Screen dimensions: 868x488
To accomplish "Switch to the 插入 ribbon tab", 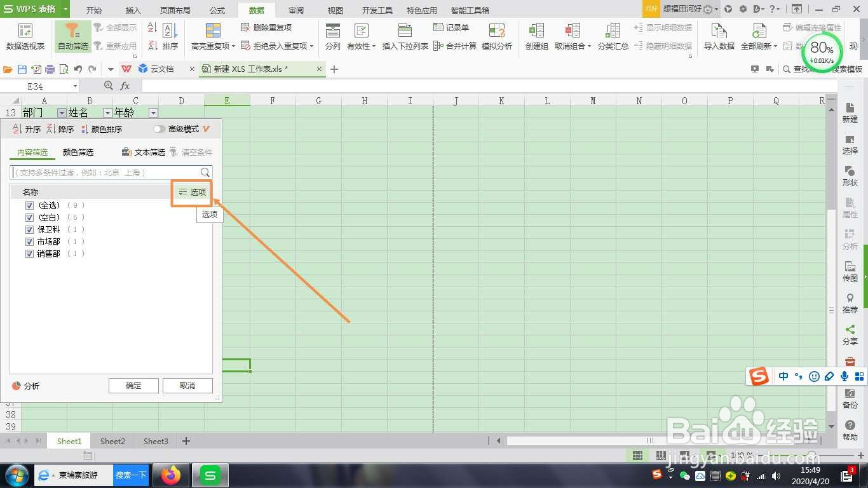I will (x=133, y=10).
